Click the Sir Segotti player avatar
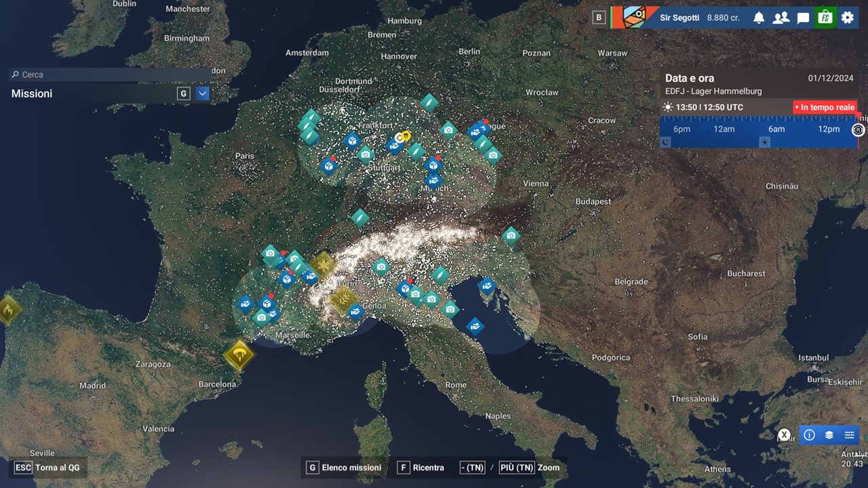This screenshot has width=868, height=488. (636, 18)
